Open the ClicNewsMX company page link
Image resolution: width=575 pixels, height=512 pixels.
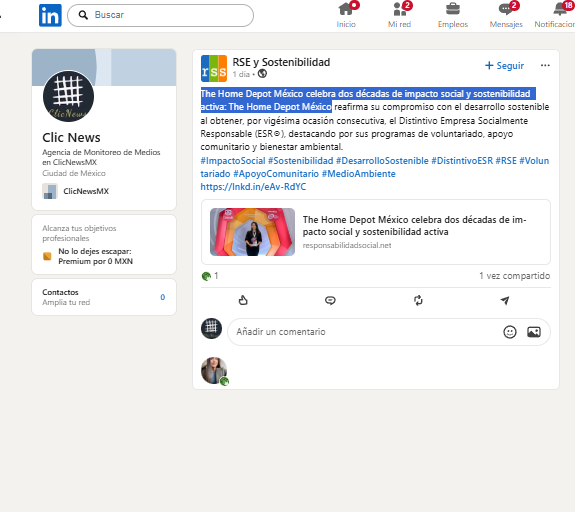(86, 191)
